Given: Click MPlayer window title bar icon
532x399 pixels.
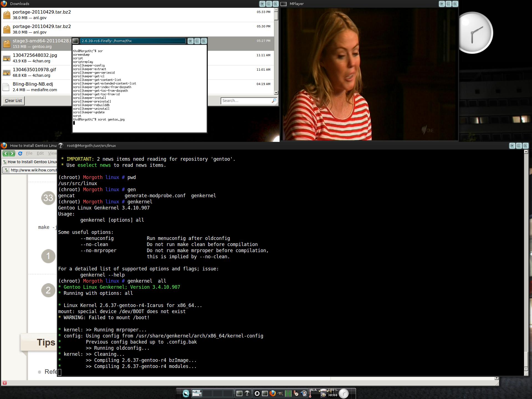Looking at the screenshot, I should click(283, 4).
